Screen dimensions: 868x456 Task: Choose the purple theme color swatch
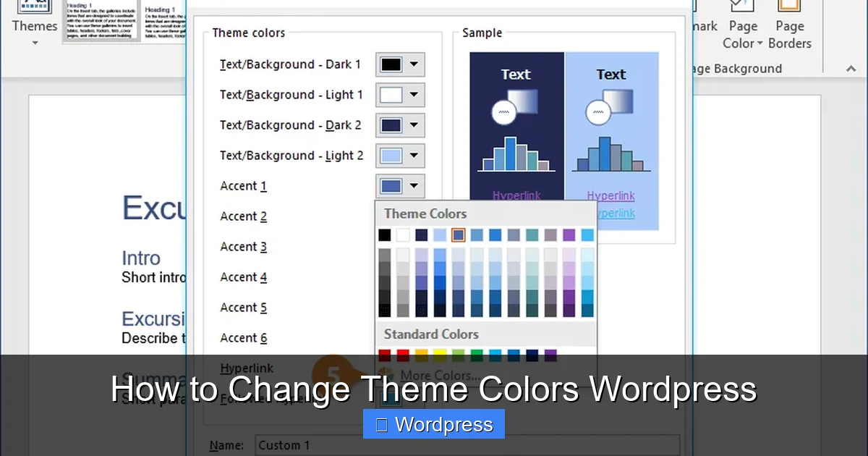tap(569, 235)
